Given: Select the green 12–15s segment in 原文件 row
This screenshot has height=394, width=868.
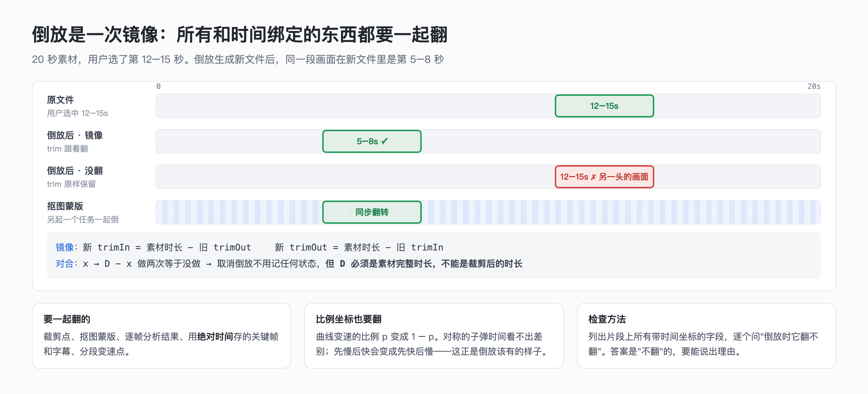Looking at the screenshot, I should (604, 106).
